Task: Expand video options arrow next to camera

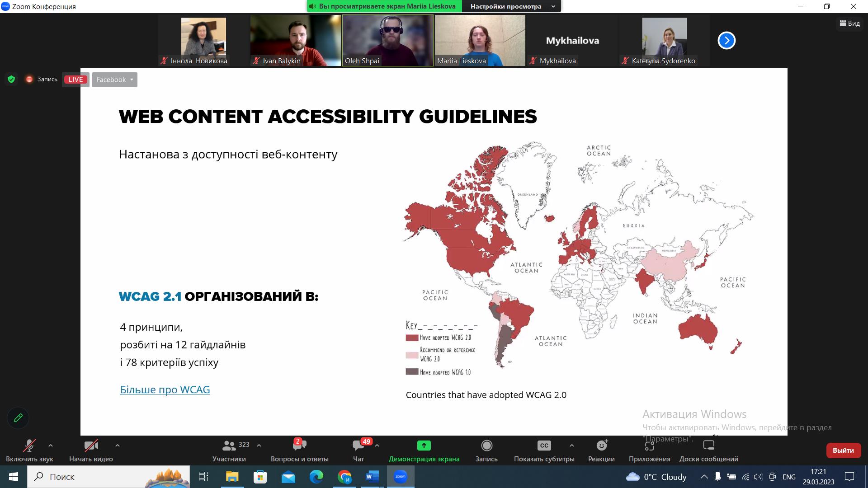Action: pos(118,446)
